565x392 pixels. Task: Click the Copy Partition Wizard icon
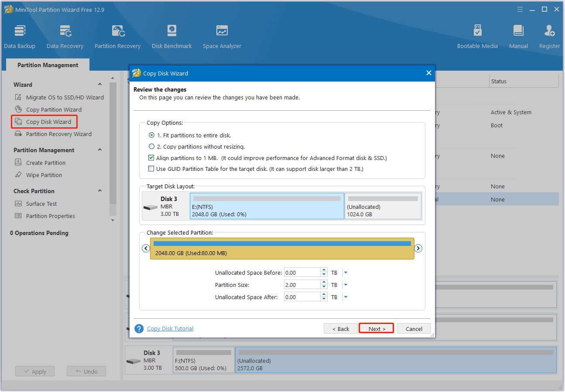18,109
